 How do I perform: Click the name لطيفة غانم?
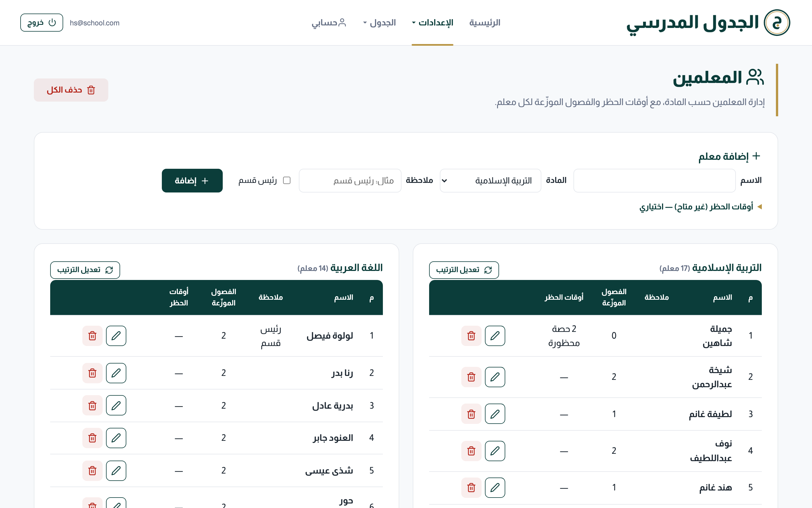710,414
